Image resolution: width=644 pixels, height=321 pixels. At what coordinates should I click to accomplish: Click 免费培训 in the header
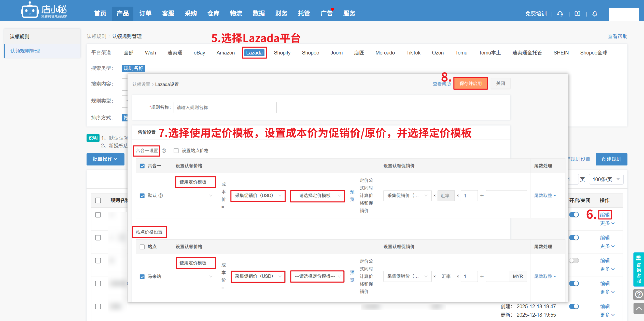point(536,14)
